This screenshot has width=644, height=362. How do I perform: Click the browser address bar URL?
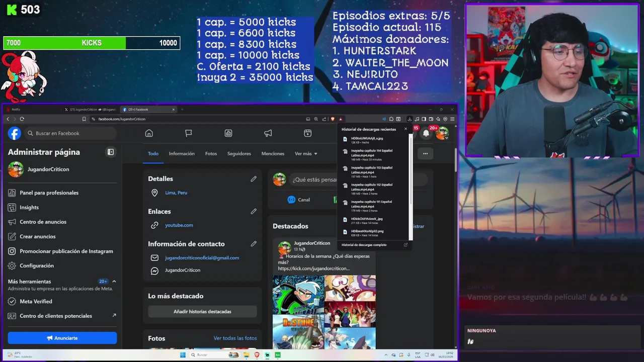(x=122, y=119)
